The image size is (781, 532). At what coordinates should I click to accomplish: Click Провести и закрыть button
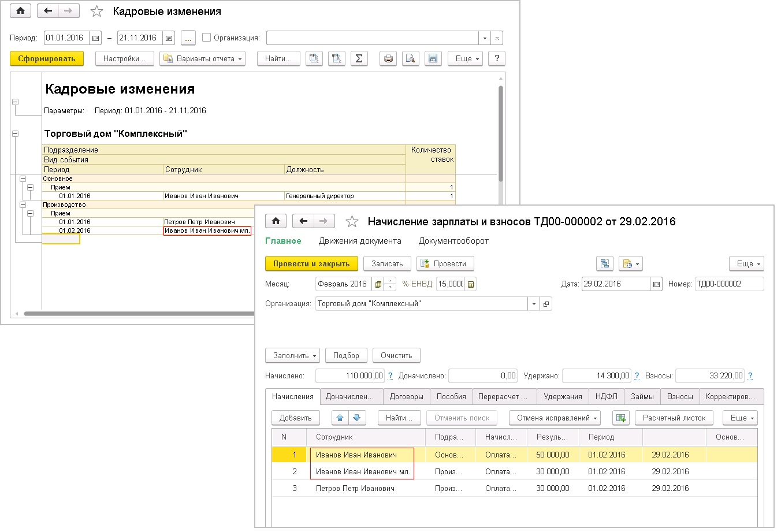(x=311, y=263)
